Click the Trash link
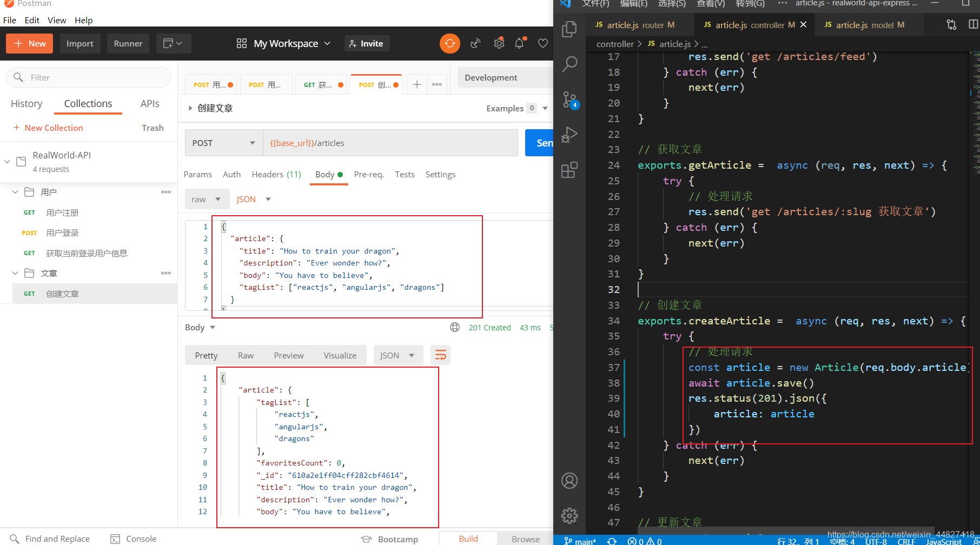 153,128
